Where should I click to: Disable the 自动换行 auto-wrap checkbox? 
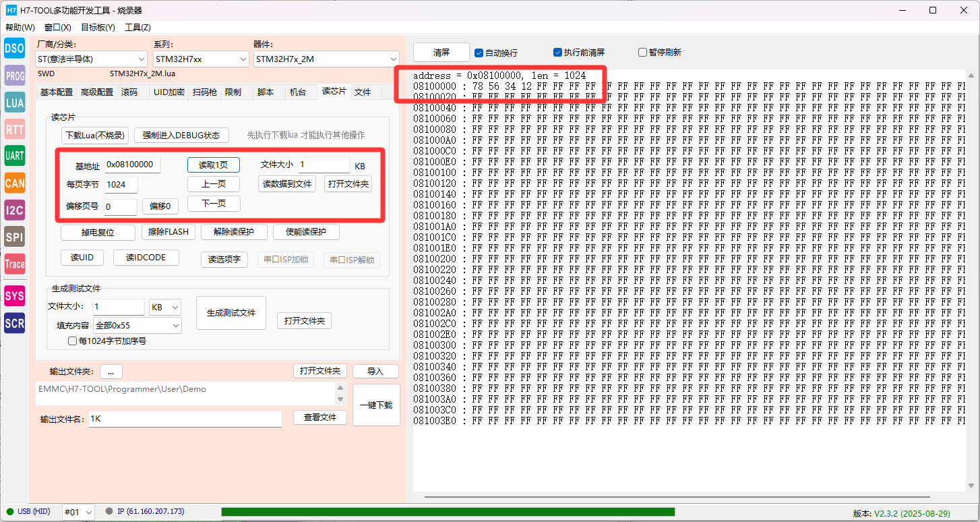[479, 53]
